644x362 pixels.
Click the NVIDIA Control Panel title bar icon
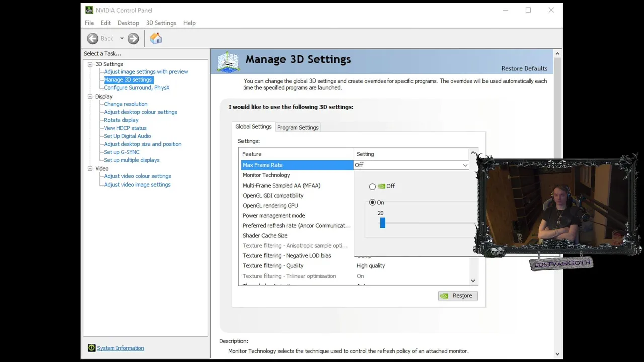tap(89, 10)
